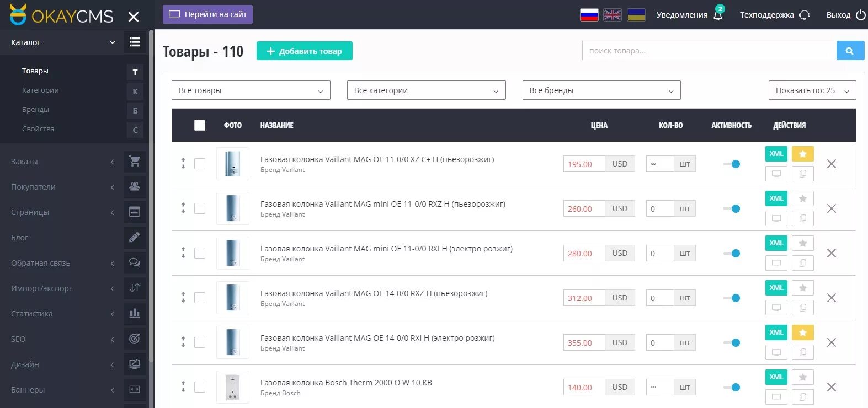This screenshot has height=408, width=868.
Task: Open Товары in the catalog submenu
Action: [35, 71]
